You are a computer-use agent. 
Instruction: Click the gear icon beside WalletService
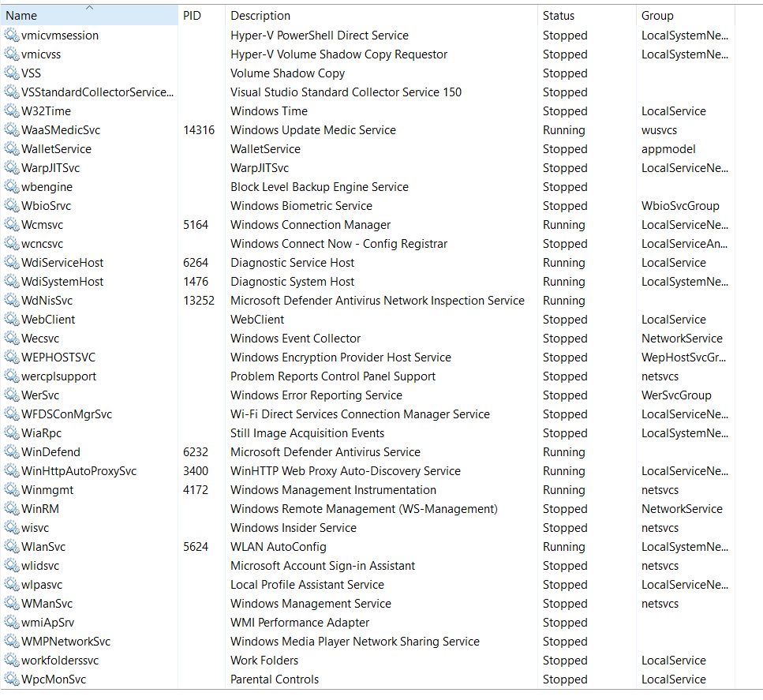click(12, 149)
